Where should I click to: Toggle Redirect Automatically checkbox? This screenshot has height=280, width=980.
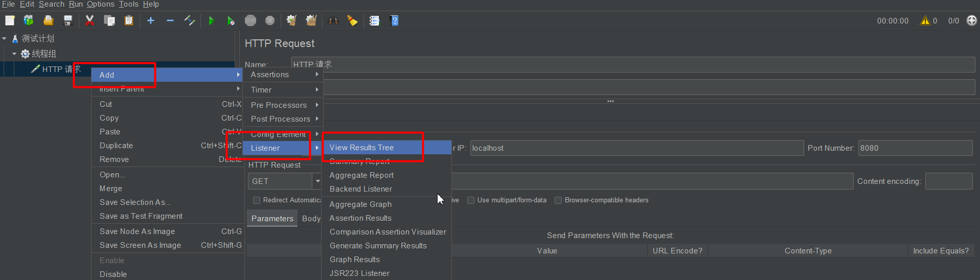pyautogui.click(x=257, y=200)
